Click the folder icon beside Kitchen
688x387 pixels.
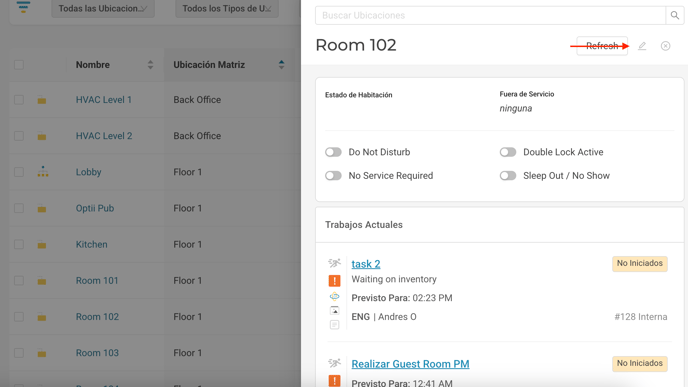click(x=42, y=245)
